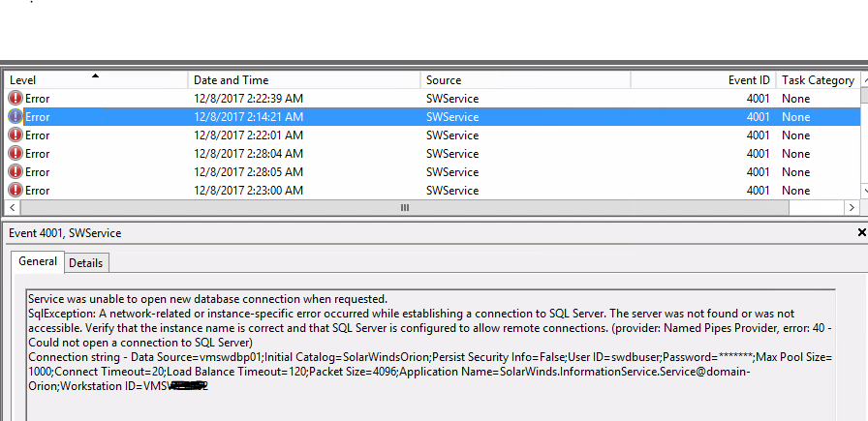Image resolution: width=868 pixels, height=421 pixels.
Task: Click the error icon on the 2:22:39 AM row
Action: 15,99
